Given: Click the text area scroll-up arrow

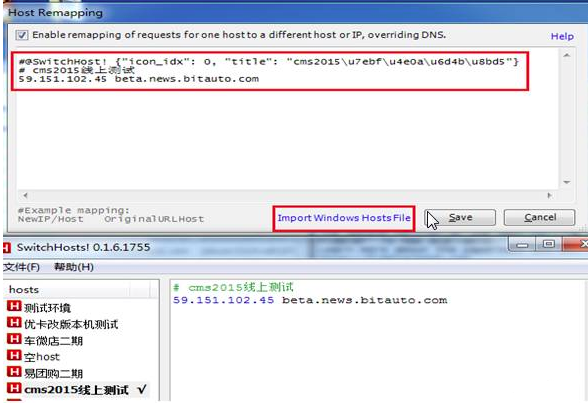Looking at the screenshot, I should (567, 56).
